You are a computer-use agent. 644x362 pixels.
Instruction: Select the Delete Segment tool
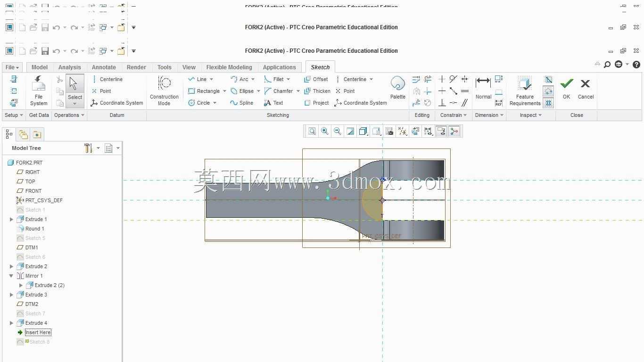click(428, 79)
